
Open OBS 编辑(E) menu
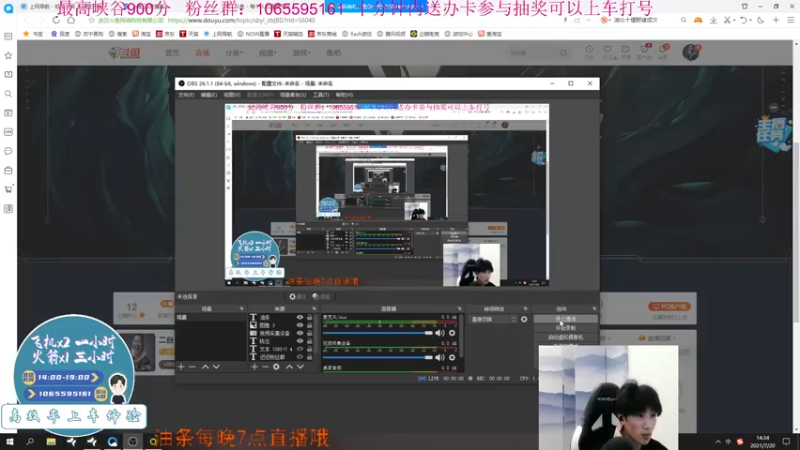(209, 95)
